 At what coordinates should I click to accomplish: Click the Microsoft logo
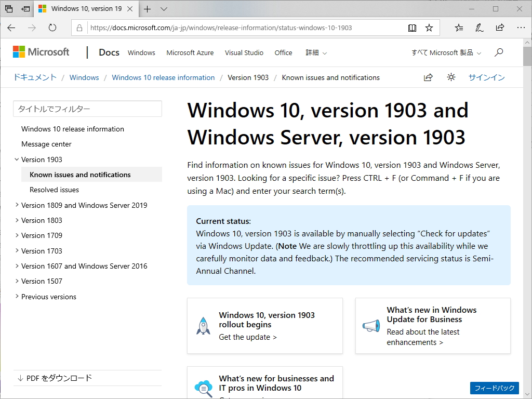pos(41,52)
